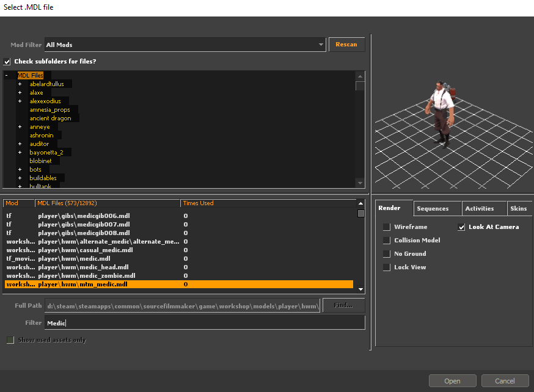Expand the buildables folder
The height and width of the screenshot is (392, 534).
click(20, 178)
